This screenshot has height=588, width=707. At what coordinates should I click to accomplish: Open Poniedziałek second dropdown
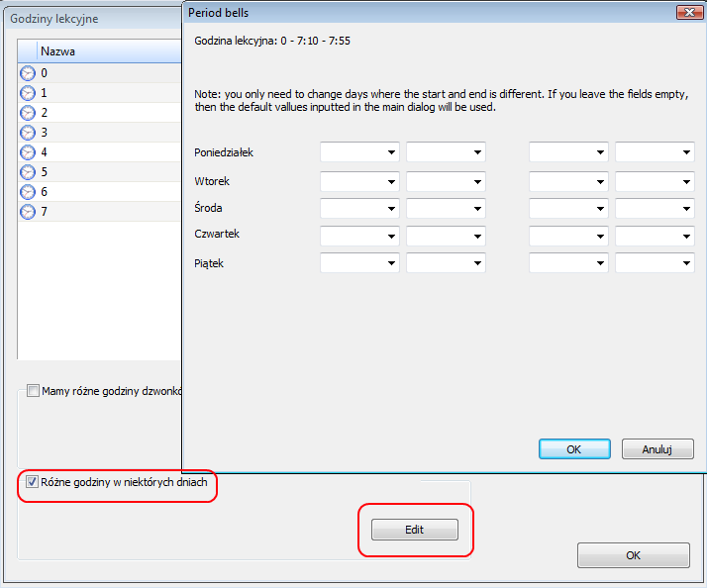[446, 152]
